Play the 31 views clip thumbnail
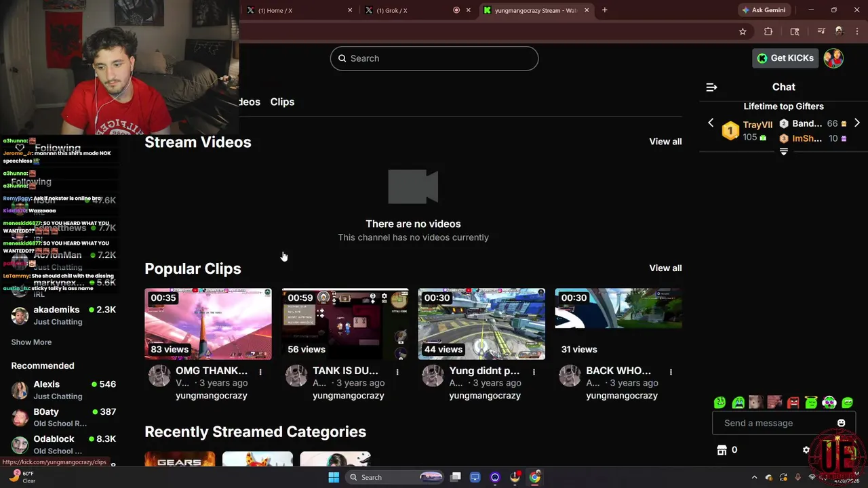 [x=618, y=324]
